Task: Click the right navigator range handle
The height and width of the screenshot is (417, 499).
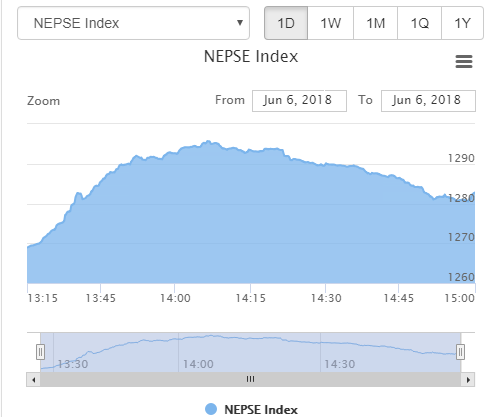Action: point(460,352)
